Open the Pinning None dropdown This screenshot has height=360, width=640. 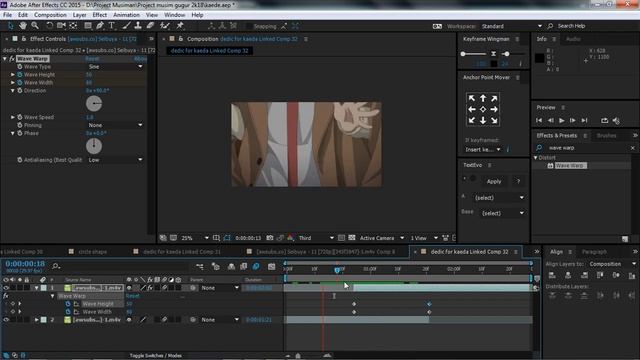[x=116, y=125]
